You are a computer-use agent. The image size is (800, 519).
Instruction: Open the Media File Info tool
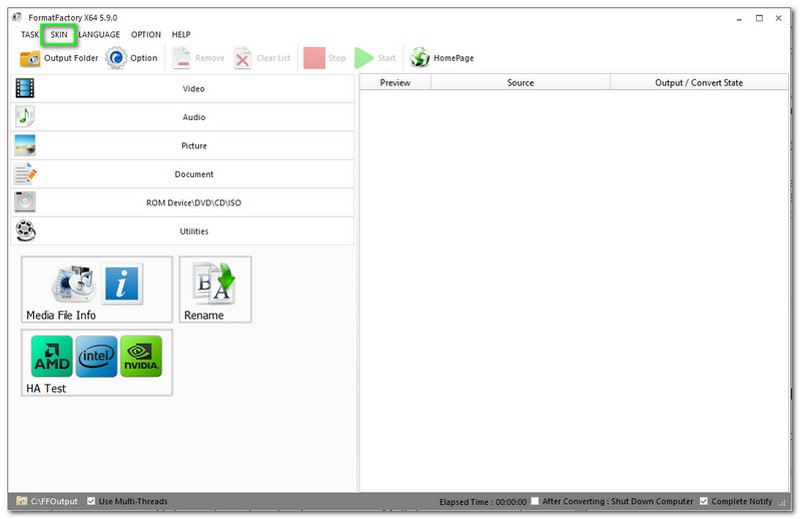point(97,289)
